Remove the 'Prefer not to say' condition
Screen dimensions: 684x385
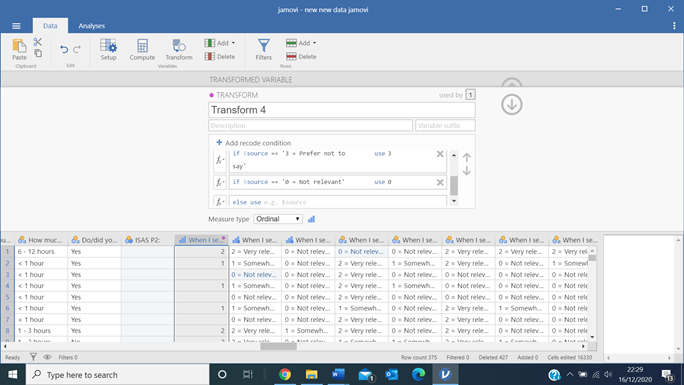point(440,154)
